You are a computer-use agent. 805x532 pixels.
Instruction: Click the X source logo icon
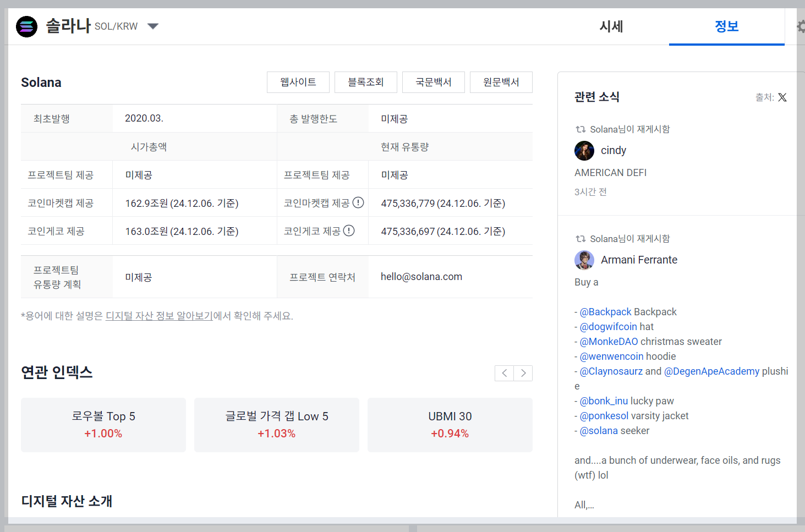(782, 97)
